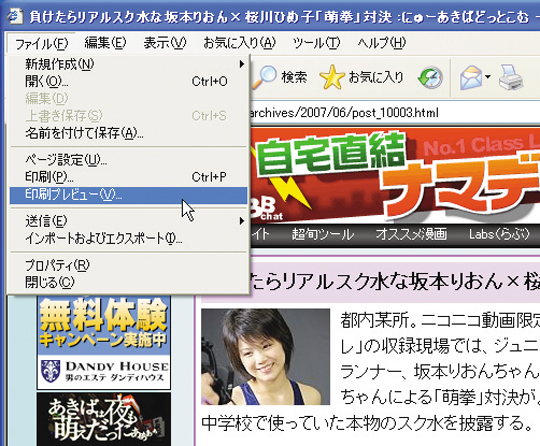Open the 超旬ツール navigation link
This screenshot has width=540, height=446.
(323, 234)
